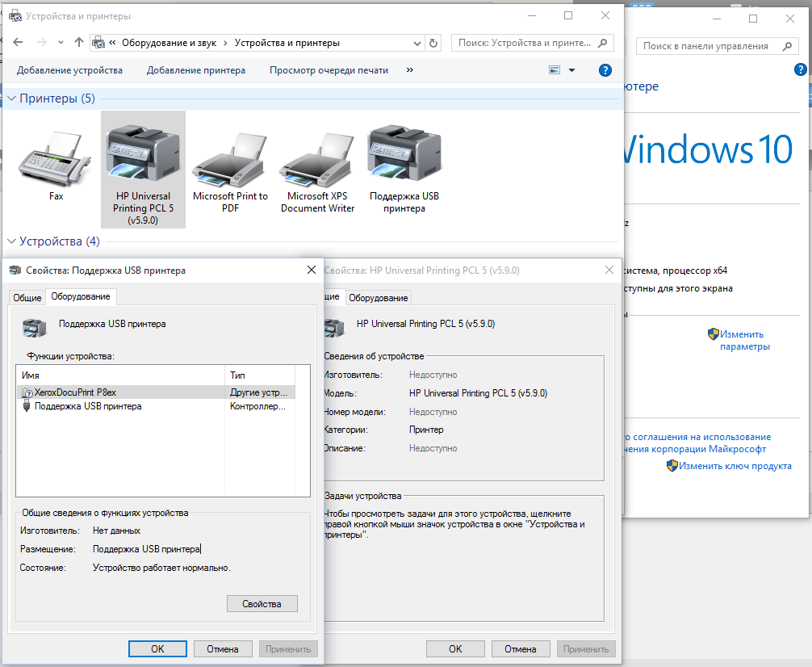Click the blue help question mark icon

point(605,71)
